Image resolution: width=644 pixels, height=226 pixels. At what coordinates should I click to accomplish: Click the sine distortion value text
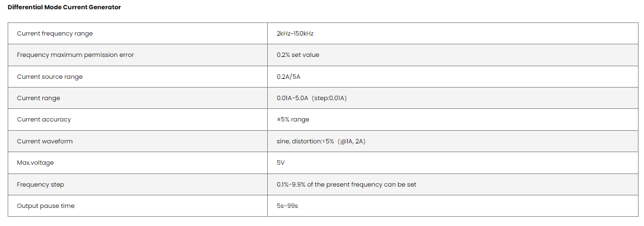click(321, 141)
